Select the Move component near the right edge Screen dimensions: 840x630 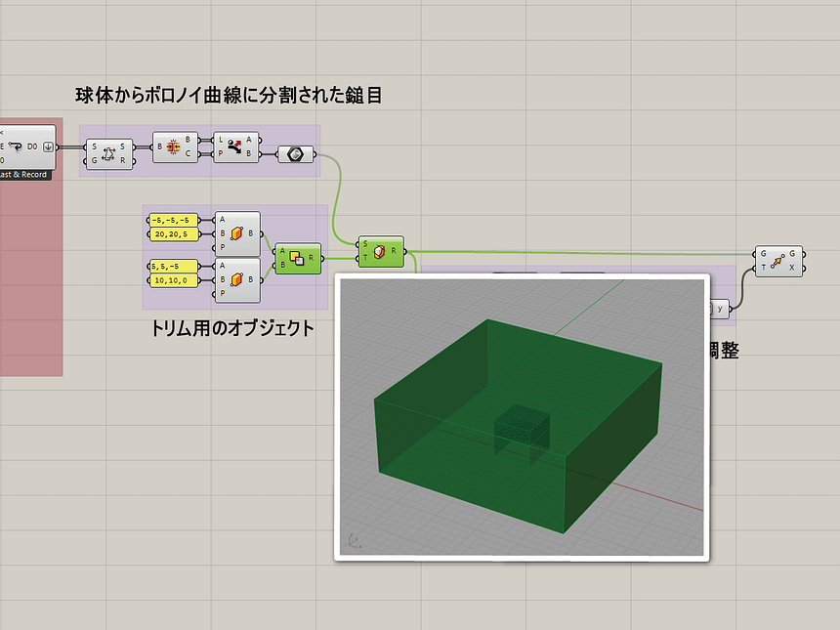780,261
